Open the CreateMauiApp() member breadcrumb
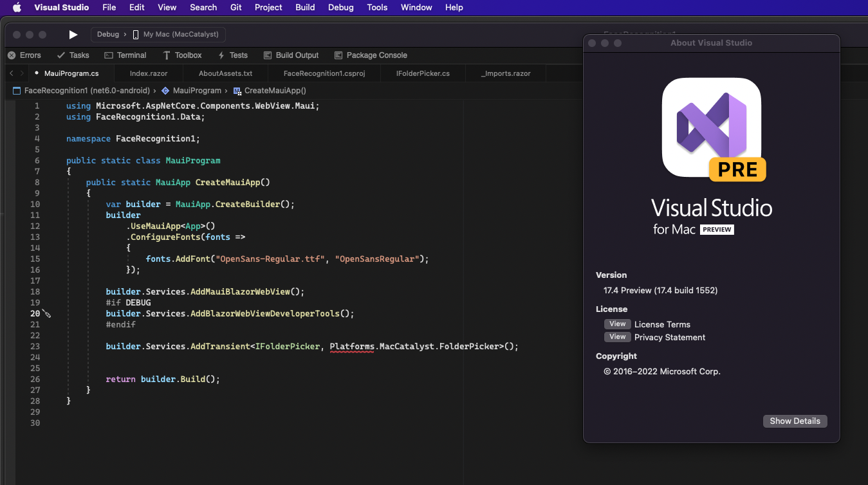 point(270,91)
